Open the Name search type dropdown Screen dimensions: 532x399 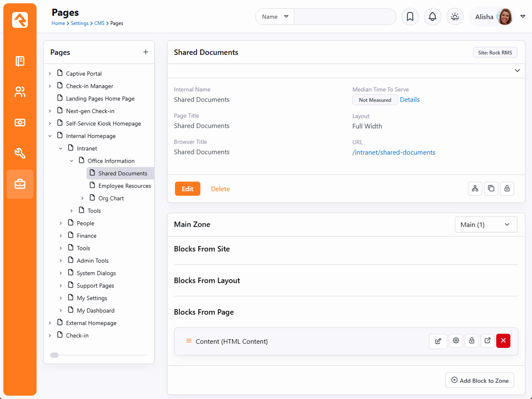tap(275, 17)
